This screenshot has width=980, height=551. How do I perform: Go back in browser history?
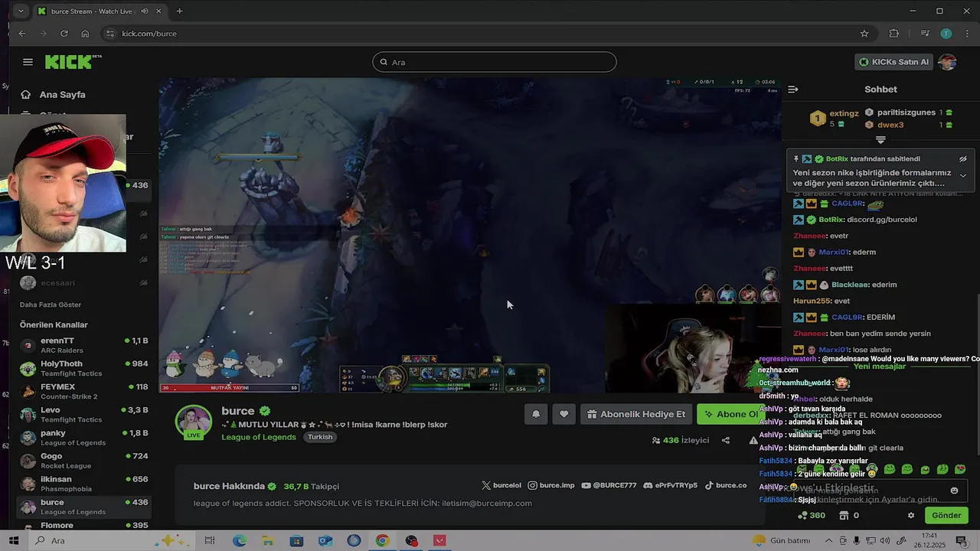(x=22, y=34)
